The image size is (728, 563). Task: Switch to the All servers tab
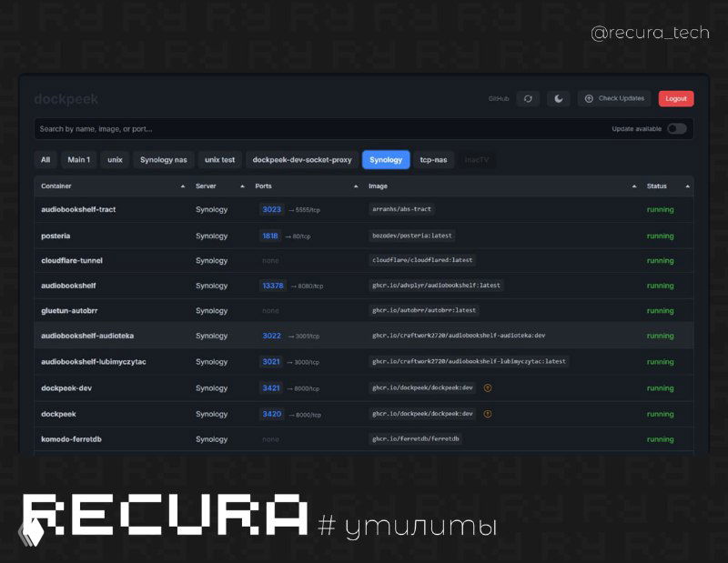pyautogui.click(x=45, y=160)
